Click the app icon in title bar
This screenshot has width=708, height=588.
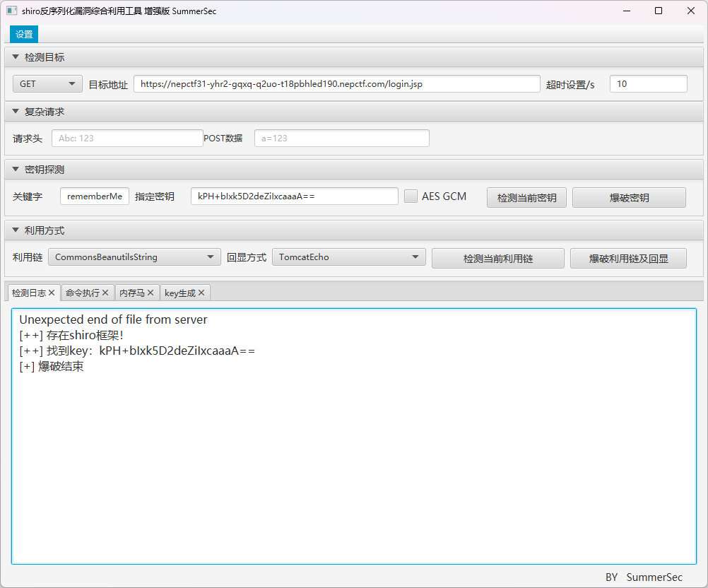pyautogui.click(x=11, y=11)
